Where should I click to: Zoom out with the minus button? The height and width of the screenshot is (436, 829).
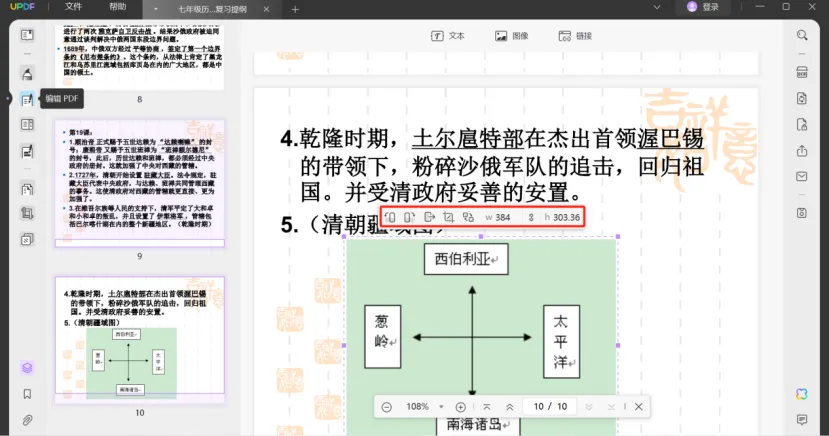click(386, 407)
